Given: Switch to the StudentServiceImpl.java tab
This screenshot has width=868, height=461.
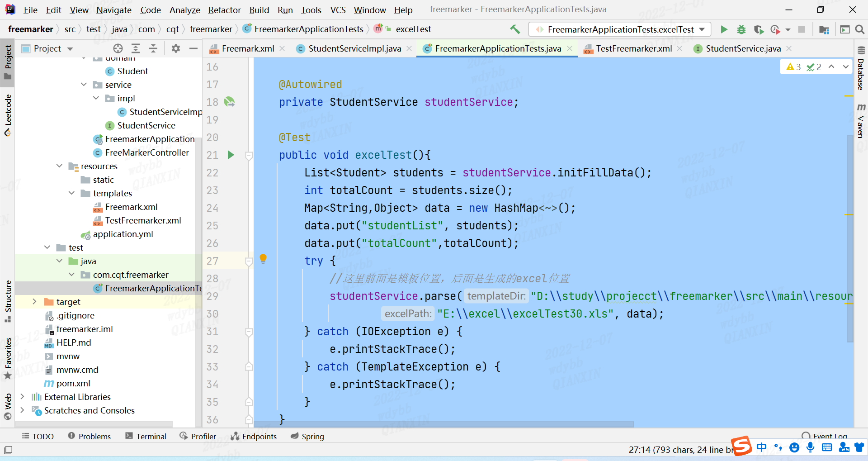Looking at the screenshot, I should point(354,48).
